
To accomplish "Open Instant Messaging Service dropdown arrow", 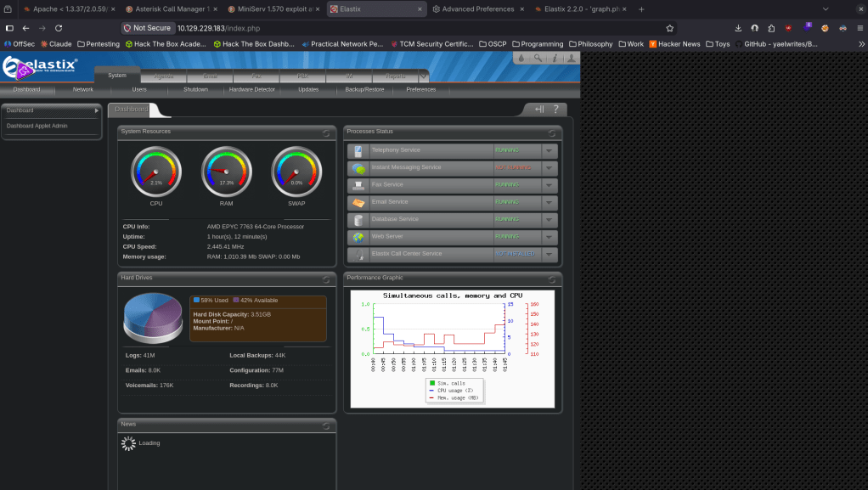I will 550,167.
